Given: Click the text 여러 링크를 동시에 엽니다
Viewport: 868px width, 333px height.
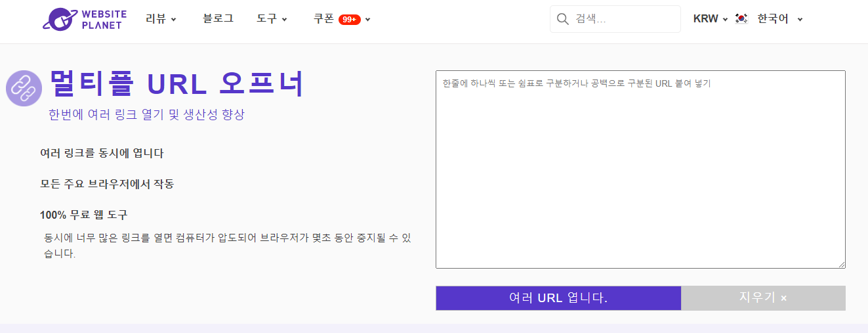Looking at the screenshot, I should pyautogui.click(x=102, y=153).
